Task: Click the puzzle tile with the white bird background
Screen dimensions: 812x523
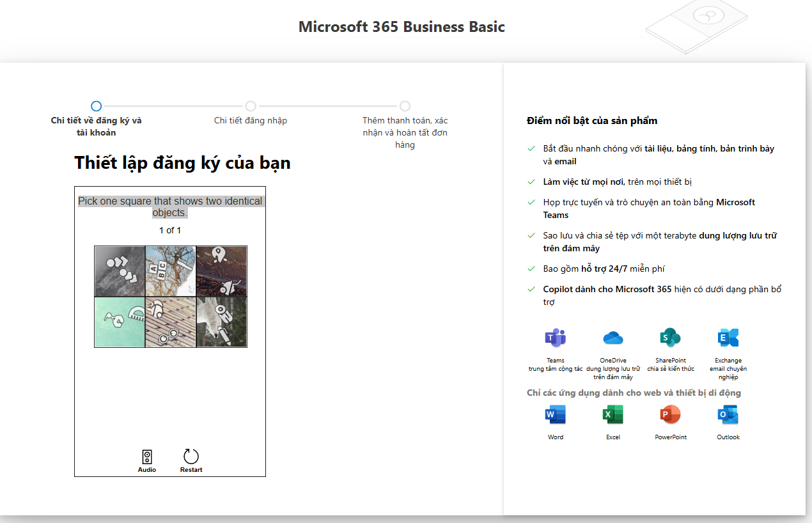Action: point(221,322)
